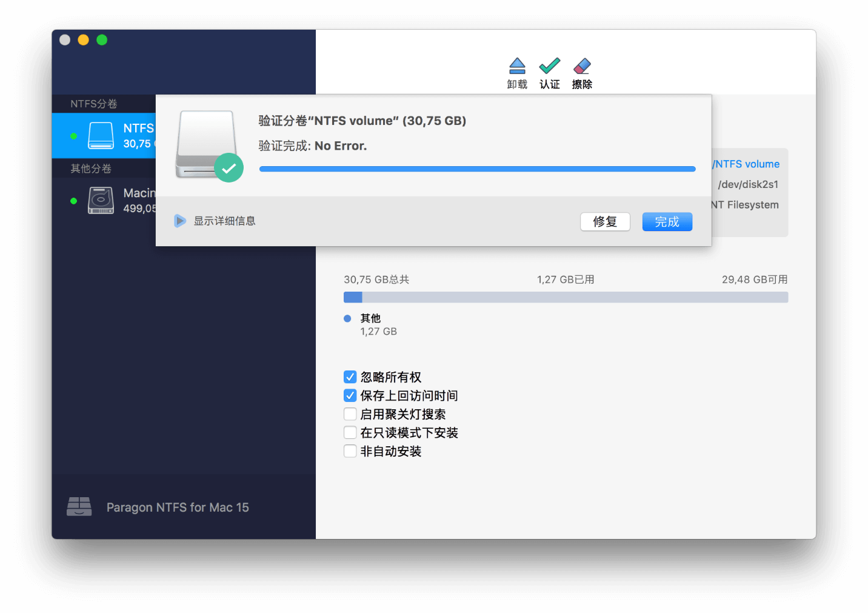Viewport: 868px width, 613px height.
Task: Click the /NTFS volume mount path link
Action: (x=746, y=164)
